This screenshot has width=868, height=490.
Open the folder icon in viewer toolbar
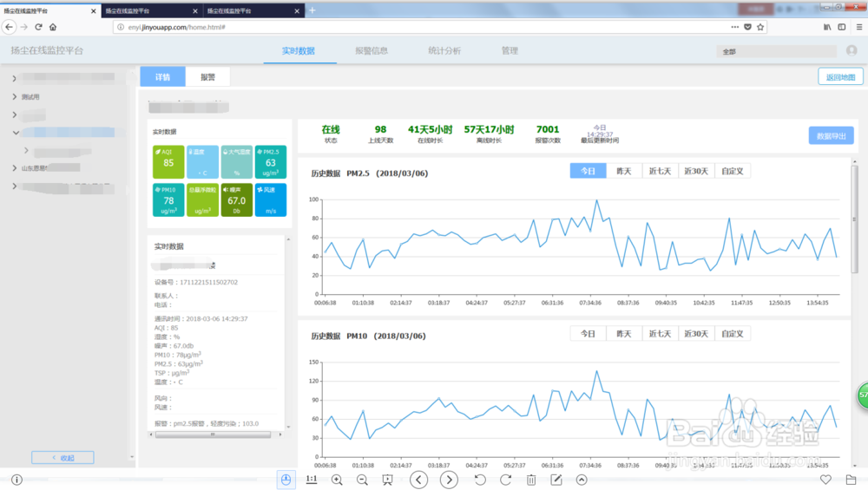click(x=851, y=480)
